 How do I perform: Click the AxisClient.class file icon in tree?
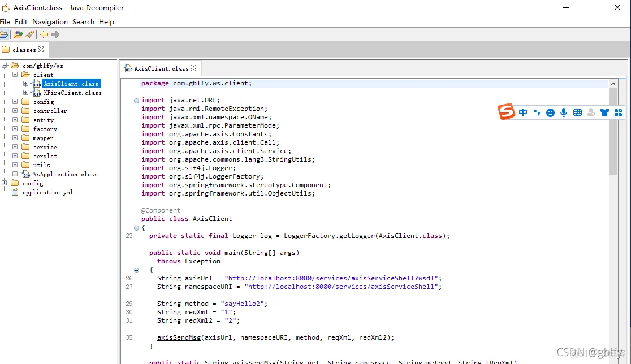37,84
